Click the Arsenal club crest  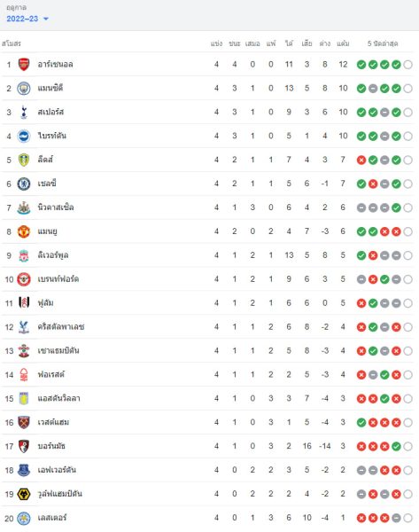pyautogui.click(x=24, y=65)
